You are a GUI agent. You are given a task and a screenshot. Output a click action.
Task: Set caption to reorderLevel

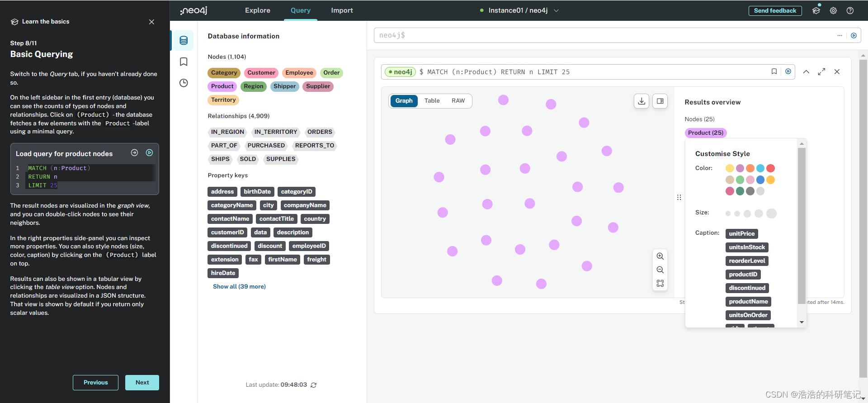[x=747, y=261]
